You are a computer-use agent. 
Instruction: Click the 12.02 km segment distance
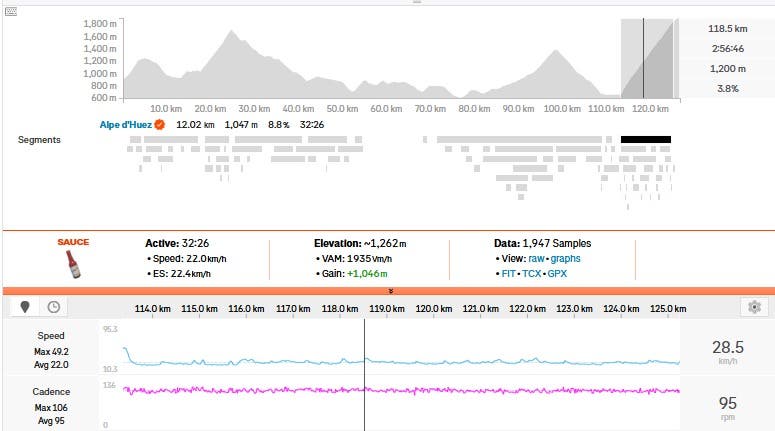195,125
